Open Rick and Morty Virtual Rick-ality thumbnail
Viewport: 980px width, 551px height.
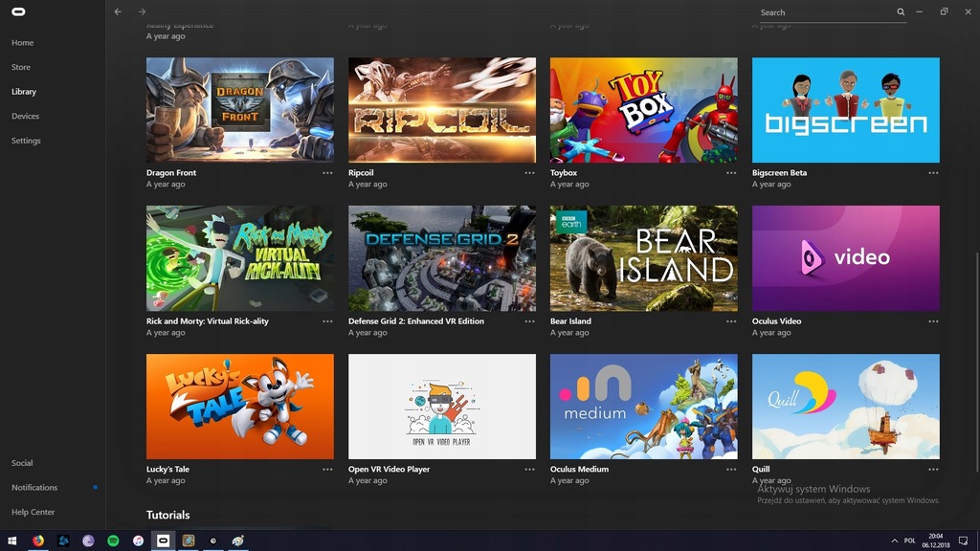point(240,258)
